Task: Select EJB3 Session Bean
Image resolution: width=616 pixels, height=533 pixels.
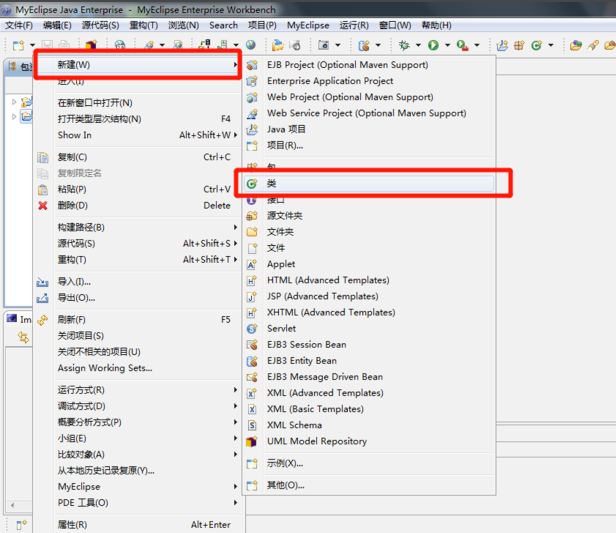Action: (x=369, y=344)
